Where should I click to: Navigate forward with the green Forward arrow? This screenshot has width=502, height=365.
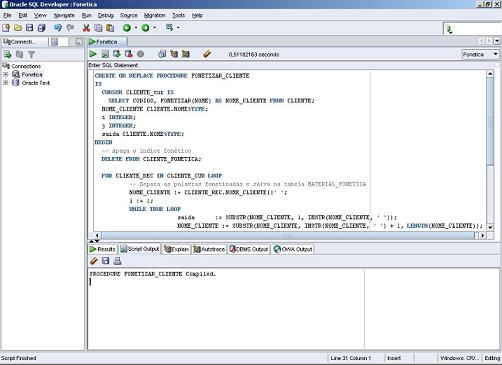(145, 28)
